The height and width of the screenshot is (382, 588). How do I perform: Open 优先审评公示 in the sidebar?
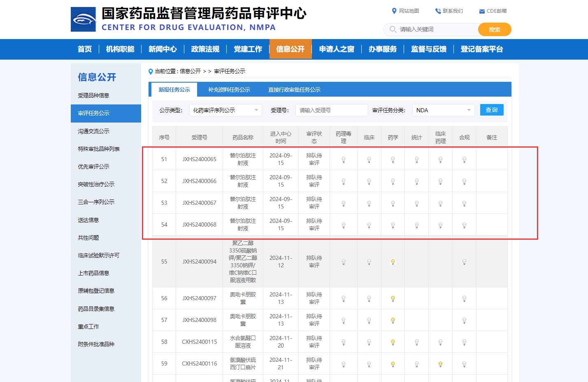tap(93, 167)
